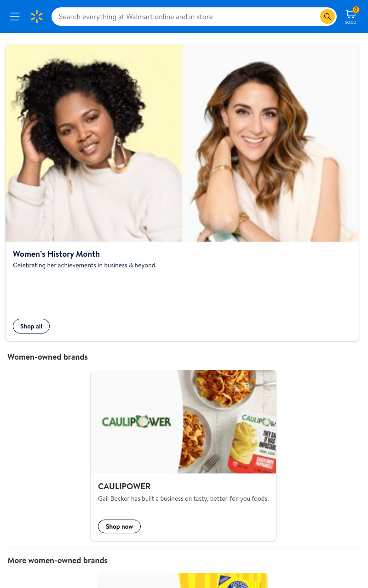
Task: Focus the Walmart search input field
Action: (x=186, y=17)
